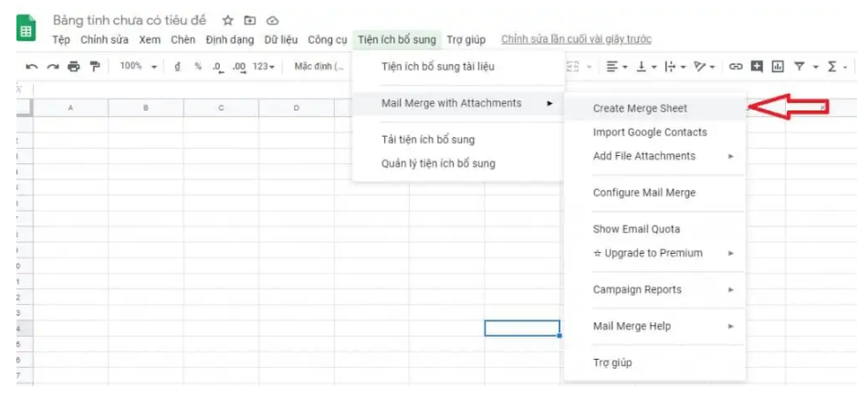Select Create Merge Sheet menu item
This screenshot has width=868, height=398.
pyautogui.click(x=639, y=109)
